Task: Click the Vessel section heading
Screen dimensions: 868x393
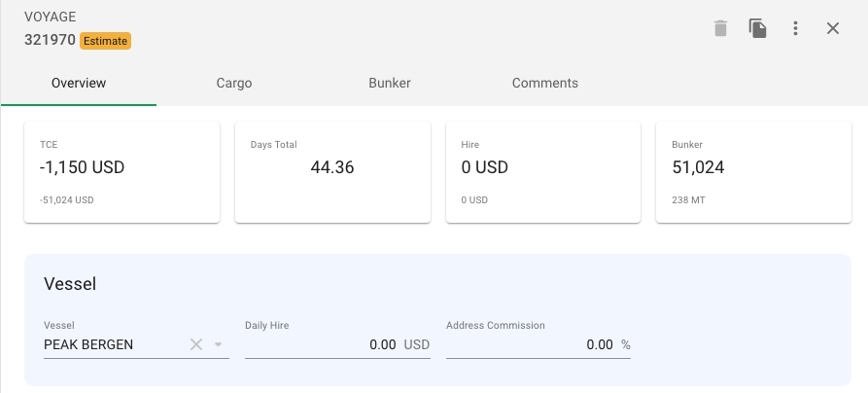Action: coord(70,284)
